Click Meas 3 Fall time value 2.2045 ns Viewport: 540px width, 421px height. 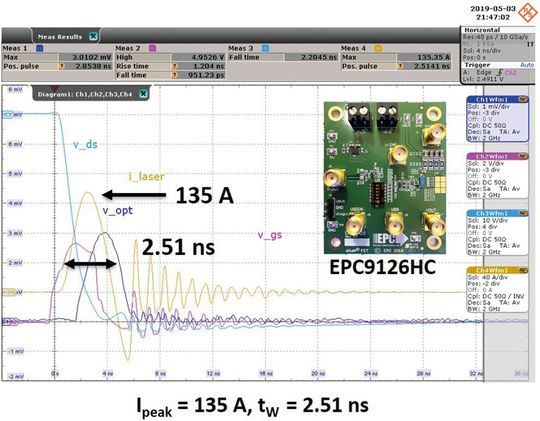tap(311, 57)
